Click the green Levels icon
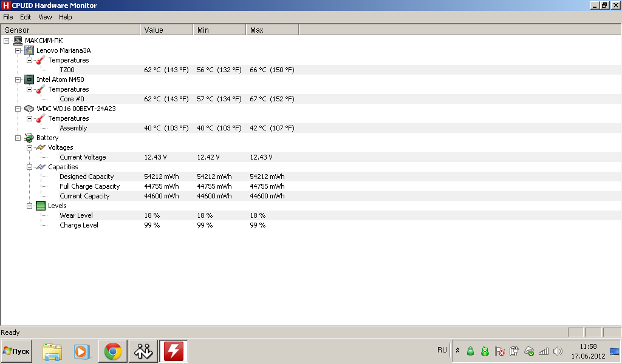622x364 pixels. [x=41, y=206]
